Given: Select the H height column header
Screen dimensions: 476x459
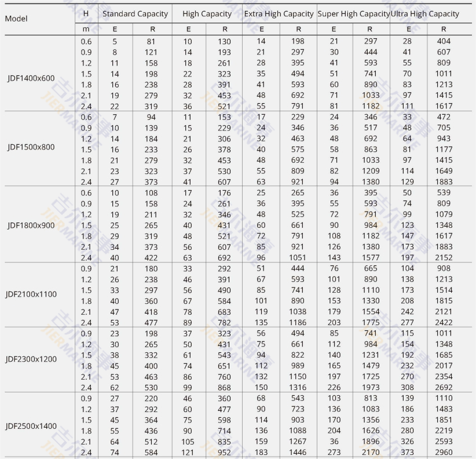Looking at the screenshot, I should 86,13.
